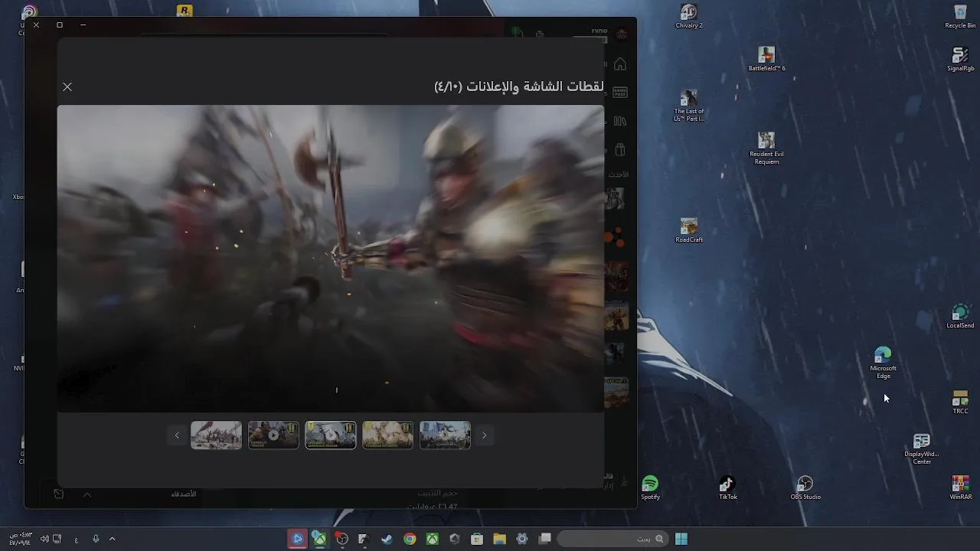Image resolution: width=980 pixels, height=551 pixels.
Task: Select the WinRAR desktop shortcut
Action: point(960,487)
